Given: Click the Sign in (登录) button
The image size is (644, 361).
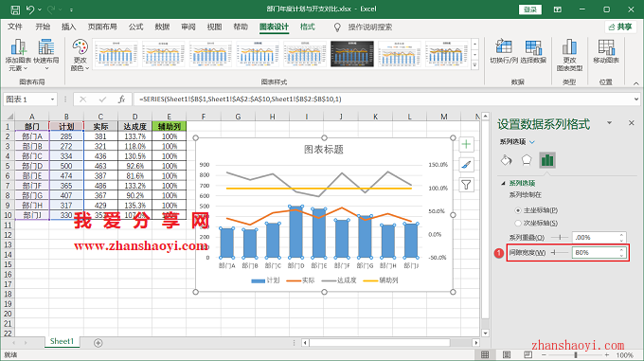Looking at the screenshot, I should point(529,9).
